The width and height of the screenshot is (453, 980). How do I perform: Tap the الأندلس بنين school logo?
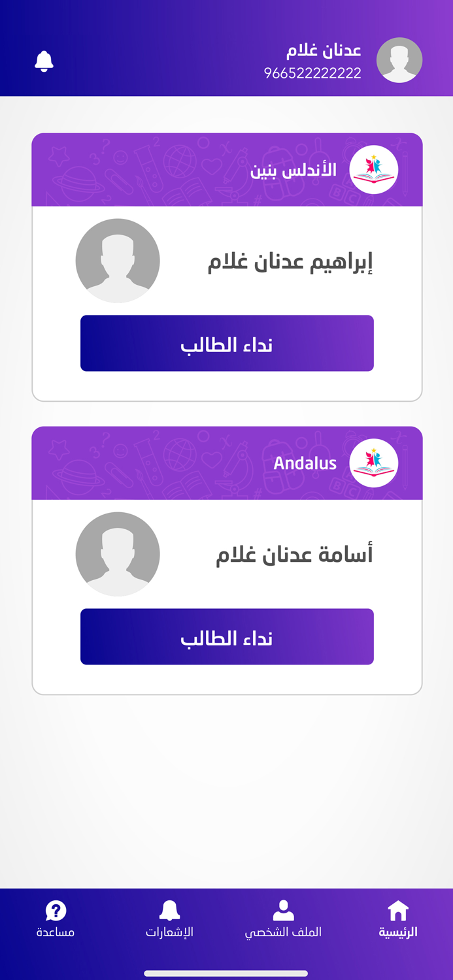pos(374,169)
